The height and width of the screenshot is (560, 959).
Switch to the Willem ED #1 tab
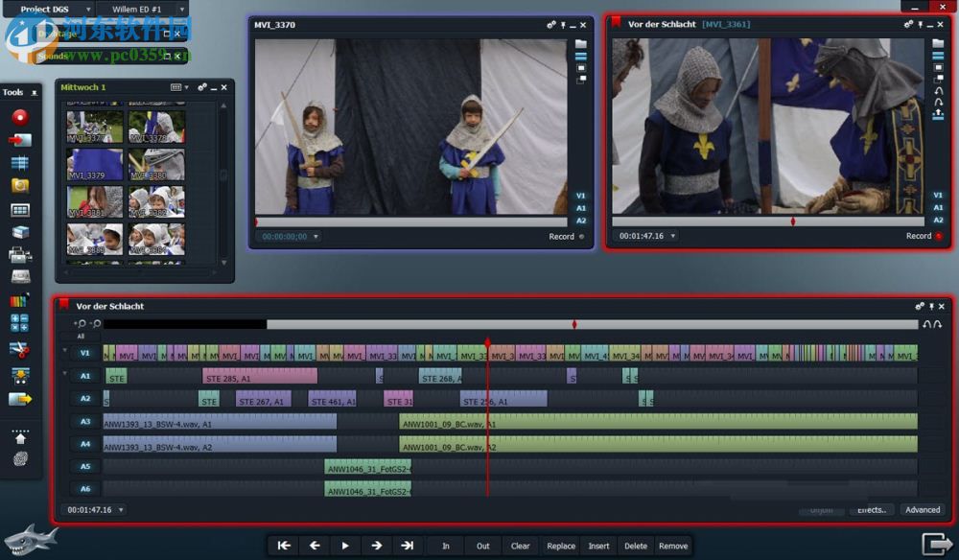click(137, 9)
